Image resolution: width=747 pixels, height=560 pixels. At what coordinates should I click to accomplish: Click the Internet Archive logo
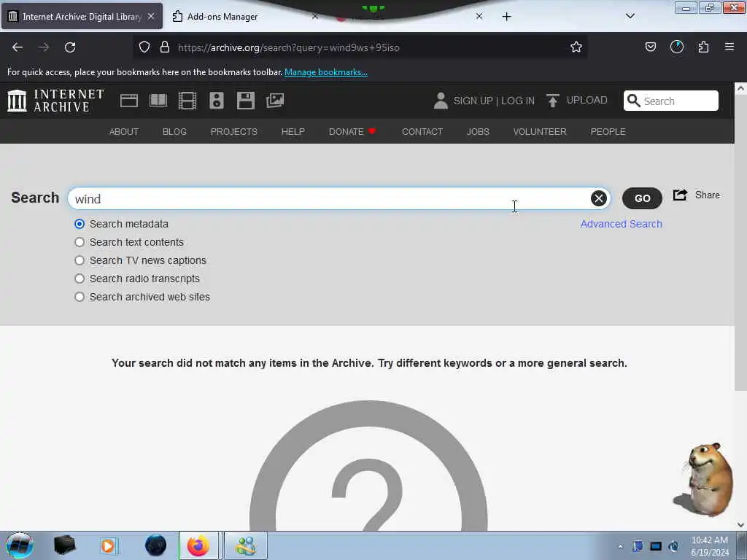[55, 101]
